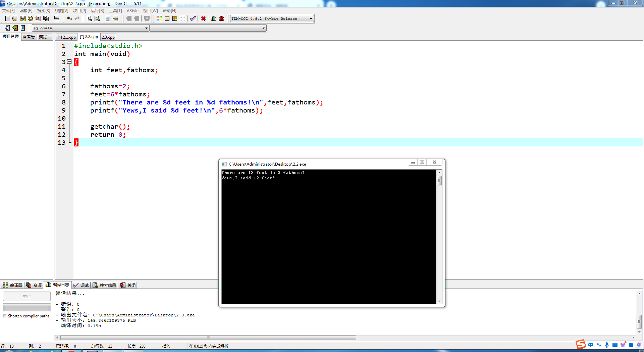Stop execution with the red X icon
The image size is (644, 352).
(203, 18)
